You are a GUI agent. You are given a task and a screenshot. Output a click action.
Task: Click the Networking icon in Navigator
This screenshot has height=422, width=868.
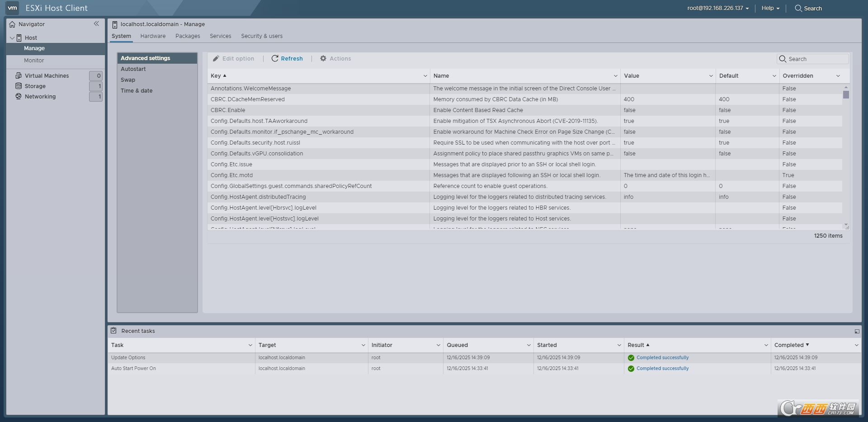[x=19, y=96]
